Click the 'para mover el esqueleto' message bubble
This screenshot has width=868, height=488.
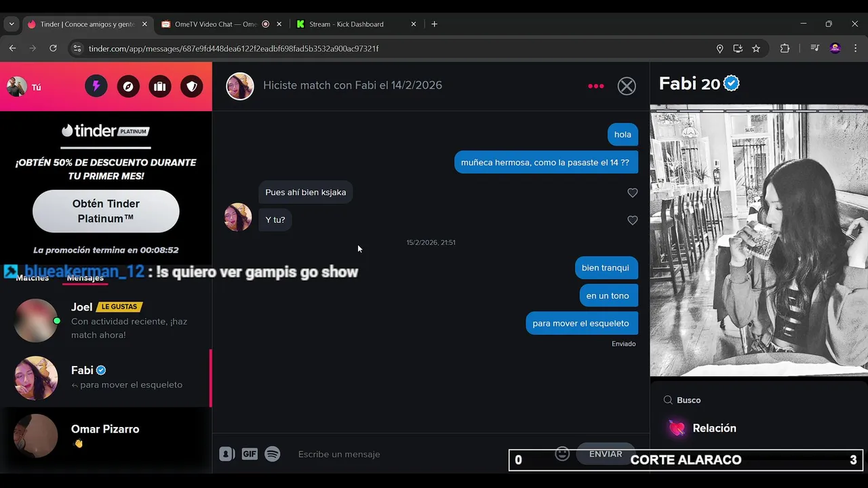(x=581, y=323)
